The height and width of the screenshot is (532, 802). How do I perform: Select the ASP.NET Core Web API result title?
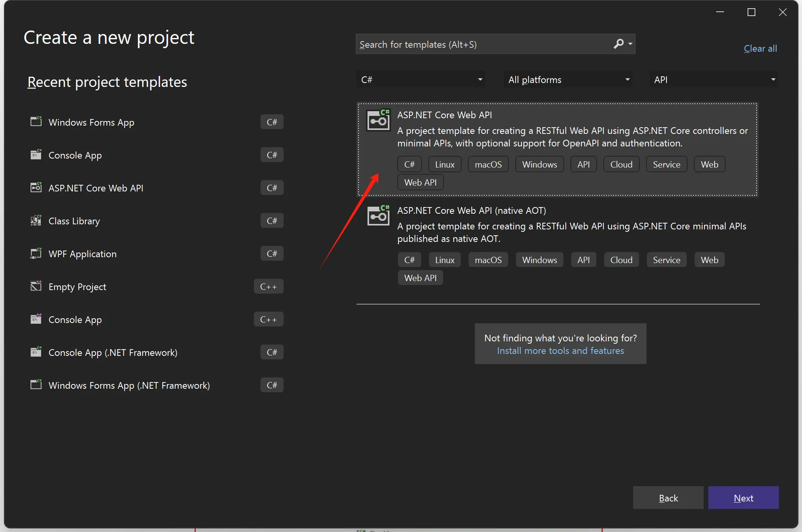pos(444,115)
